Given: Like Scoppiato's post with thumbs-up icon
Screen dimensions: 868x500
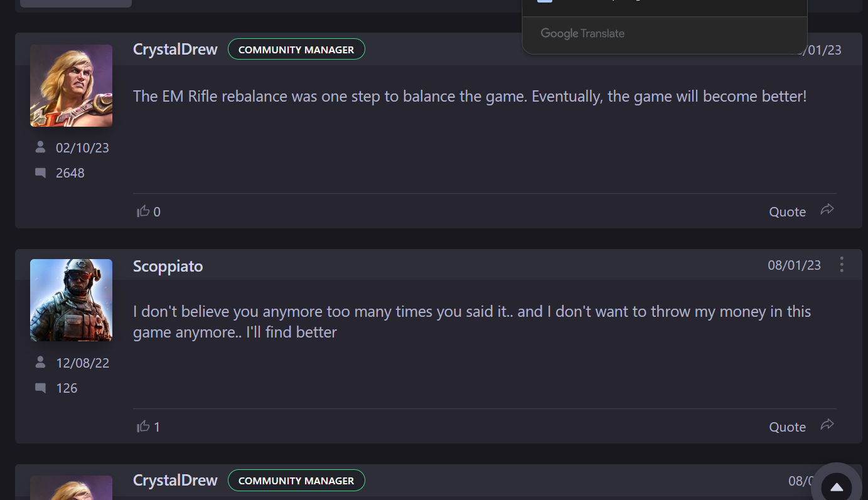Looking at the screenshot, I should (x=144, y=427).
